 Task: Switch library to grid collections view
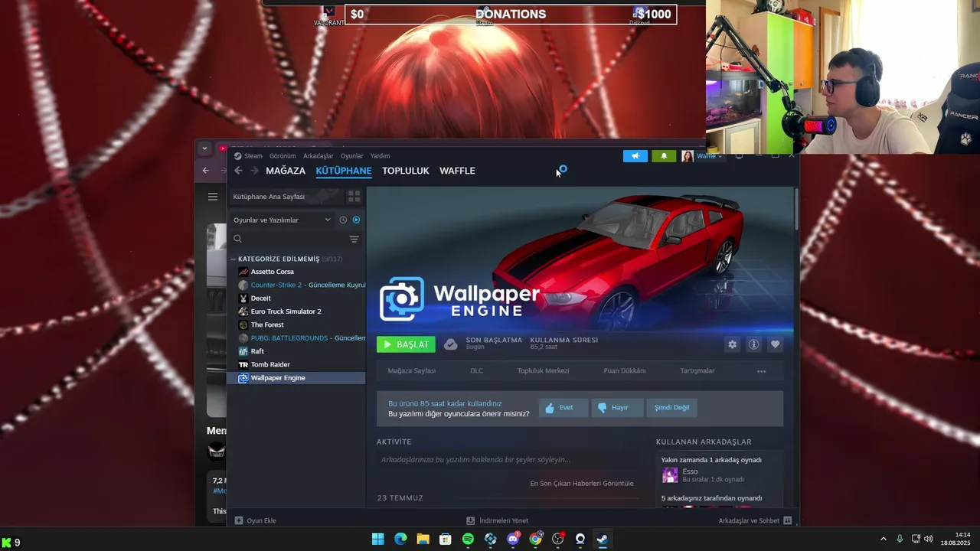pos(354,197)
